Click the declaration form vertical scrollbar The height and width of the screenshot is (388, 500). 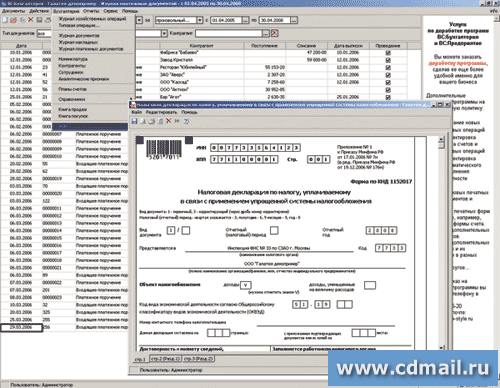point(441,243)
